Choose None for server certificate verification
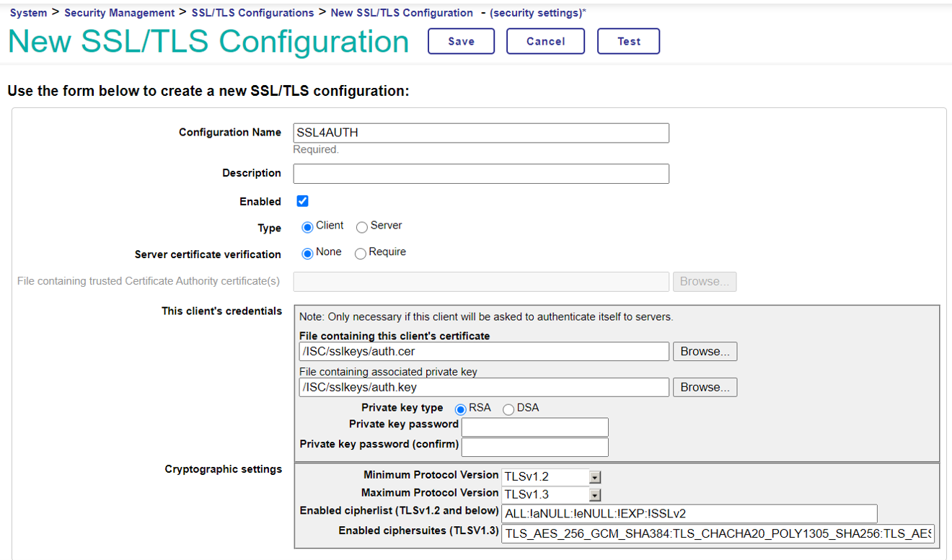Image resolution: width=952 pixels, height=560 pixels. pyautogui.click(x=307, y=254)
